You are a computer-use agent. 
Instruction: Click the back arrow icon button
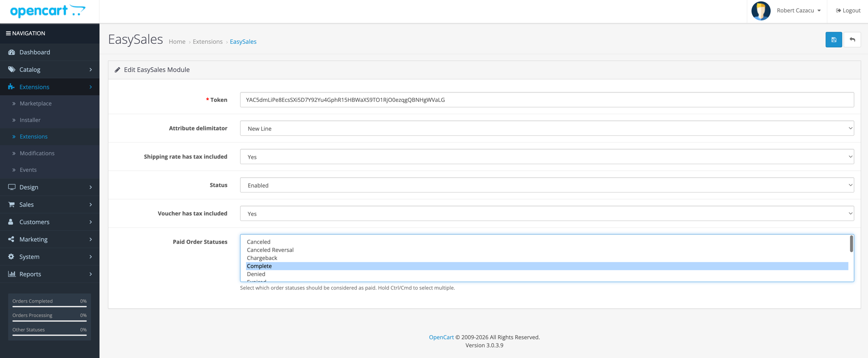[x=852, y=40]
